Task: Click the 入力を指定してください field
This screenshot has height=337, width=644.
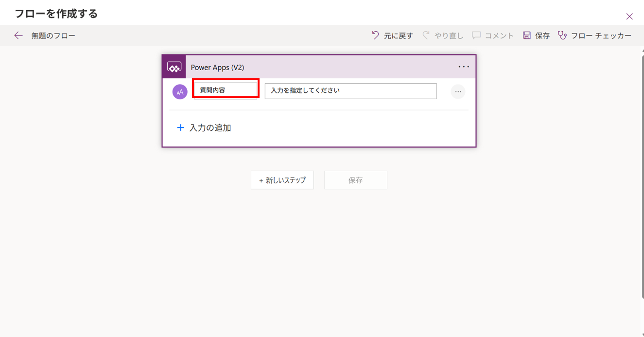Action: pos(350,91)
